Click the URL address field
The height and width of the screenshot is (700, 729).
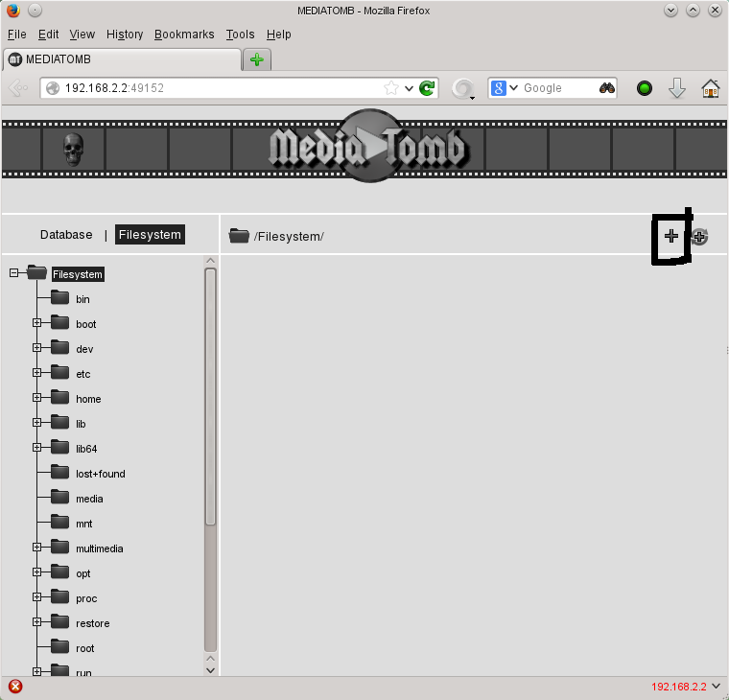click(x=221, y=88)
